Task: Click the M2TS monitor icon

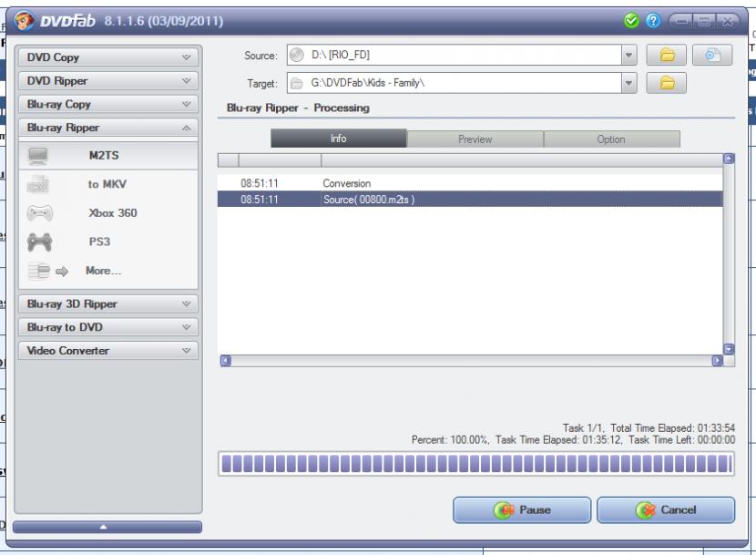Action: (x=38, y=156)
